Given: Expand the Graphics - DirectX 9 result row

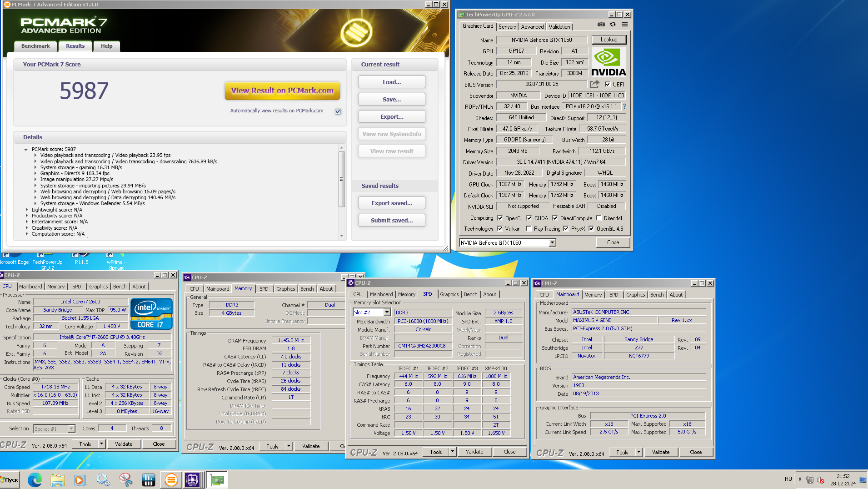Looking at the screenshot, I should (35, 174).
